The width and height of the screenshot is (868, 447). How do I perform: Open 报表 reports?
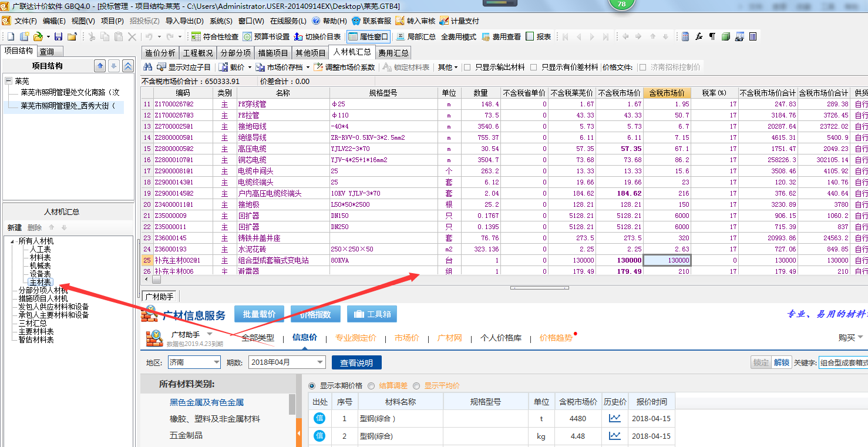pyautogui.click(x=539, y=36)
